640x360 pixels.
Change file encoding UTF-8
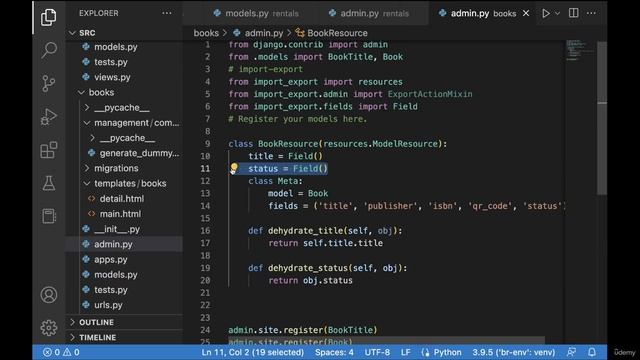[x=377, y=352]
